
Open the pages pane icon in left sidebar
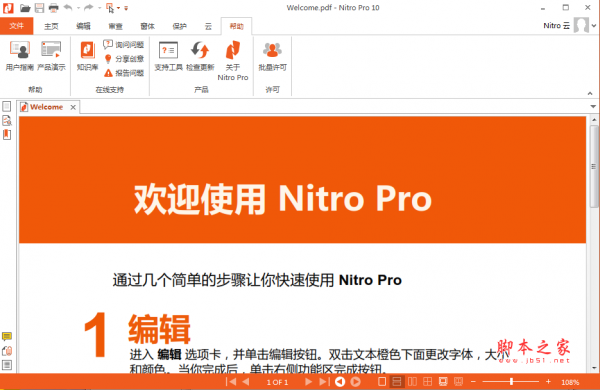tap(7, 106)
